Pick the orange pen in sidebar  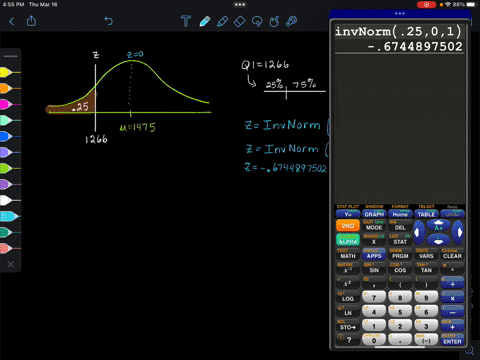click(x=10, y=88)
